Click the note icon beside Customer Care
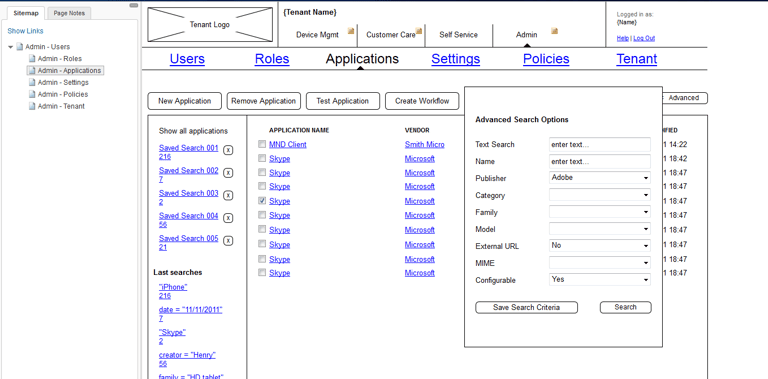Image resolution: width=768 pixels, height=379 pixels. tap(419, 31)
